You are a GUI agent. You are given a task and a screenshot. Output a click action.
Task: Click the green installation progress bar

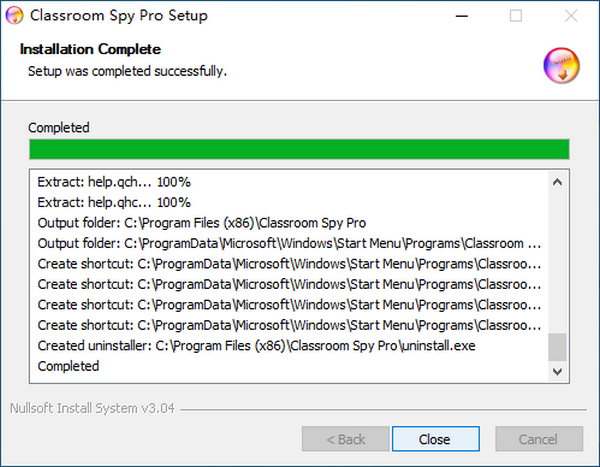299,150
